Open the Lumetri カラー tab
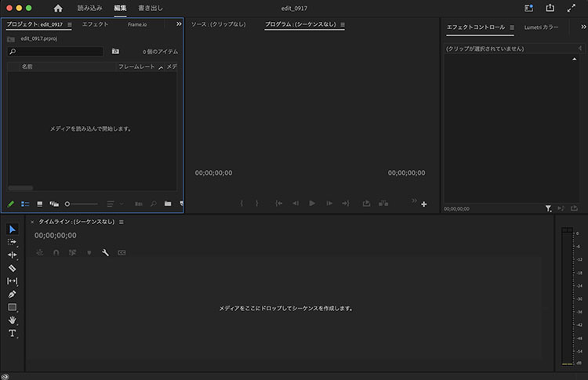 point(541,27)
